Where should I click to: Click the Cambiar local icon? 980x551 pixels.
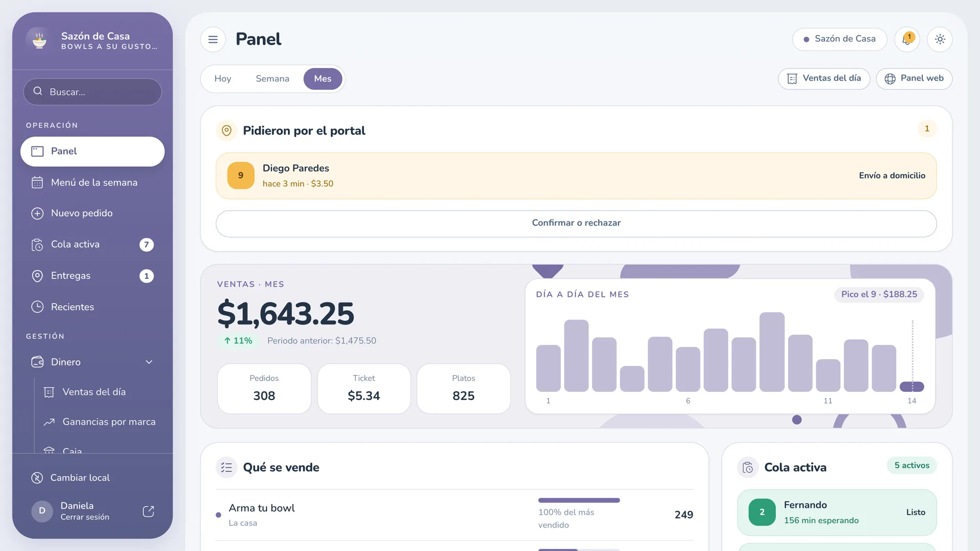pyautogui.click(x=37, y=478)
